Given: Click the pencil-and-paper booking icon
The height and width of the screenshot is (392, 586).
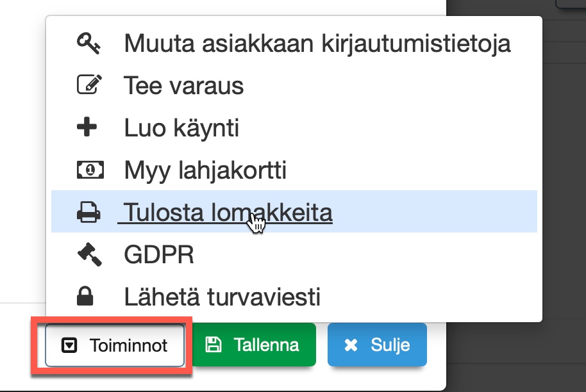Looking at the screenshot, I should pyautogui.click(x=87, y=85).
